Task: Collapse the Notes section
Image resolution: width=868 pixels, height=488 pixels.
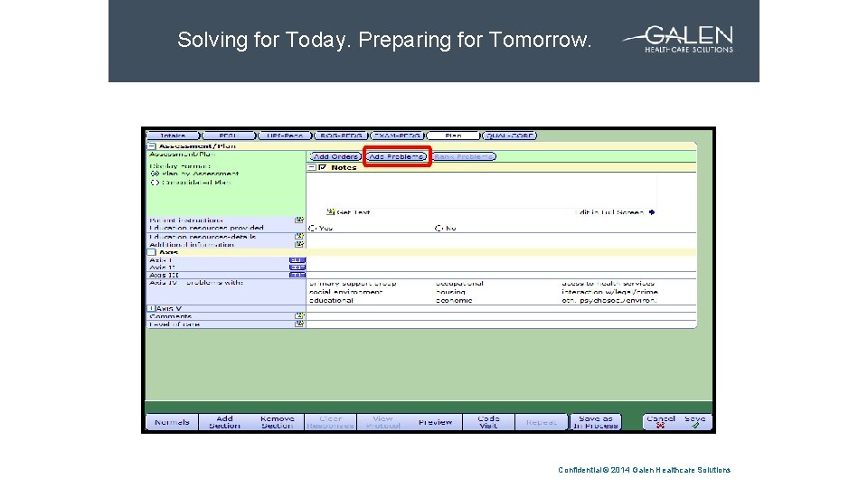Action: click(312, 167)
